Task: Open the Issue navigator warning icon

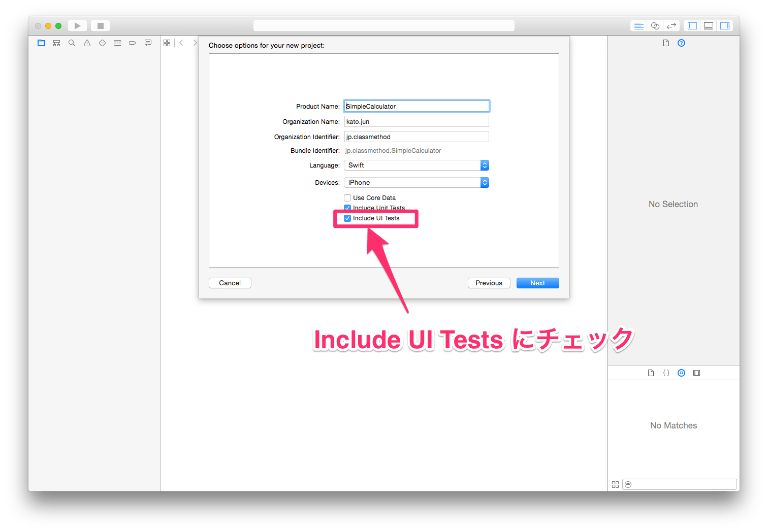Action: click(x=87, y=43)
